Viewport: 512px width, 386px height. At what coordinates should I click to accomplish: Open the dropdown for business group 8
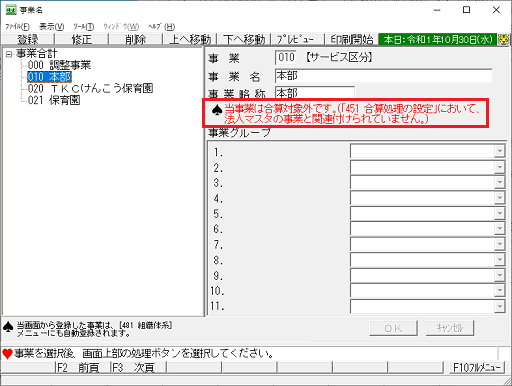(x=499, y=260)
